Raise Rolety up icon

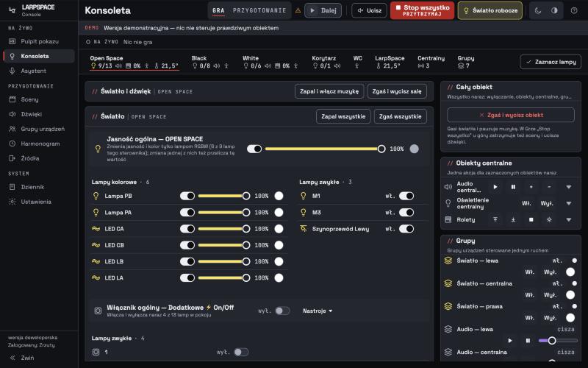click(495, 219)
